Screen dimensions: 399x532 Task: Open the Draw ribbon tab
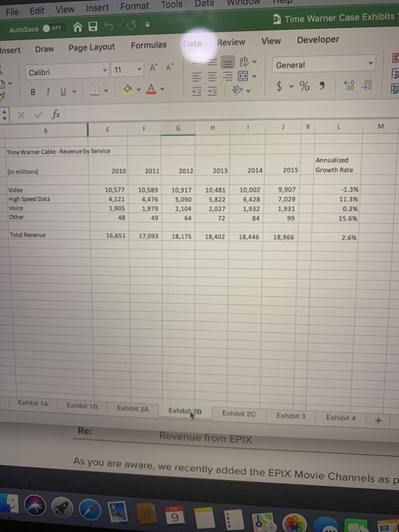pyautogui.click(x=44, y=49)
